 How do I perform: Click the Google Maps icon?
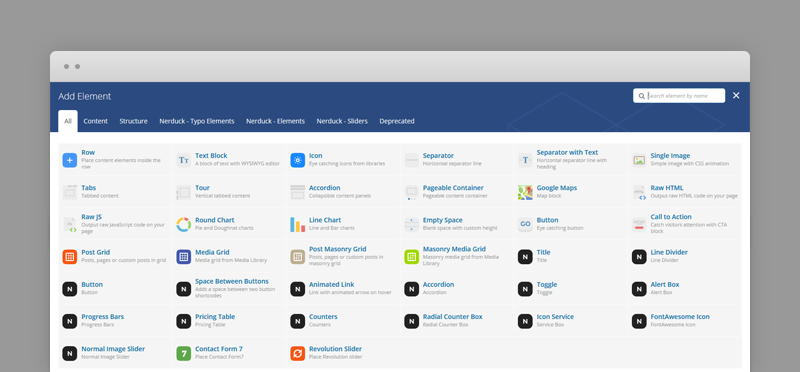coord(525,192)
